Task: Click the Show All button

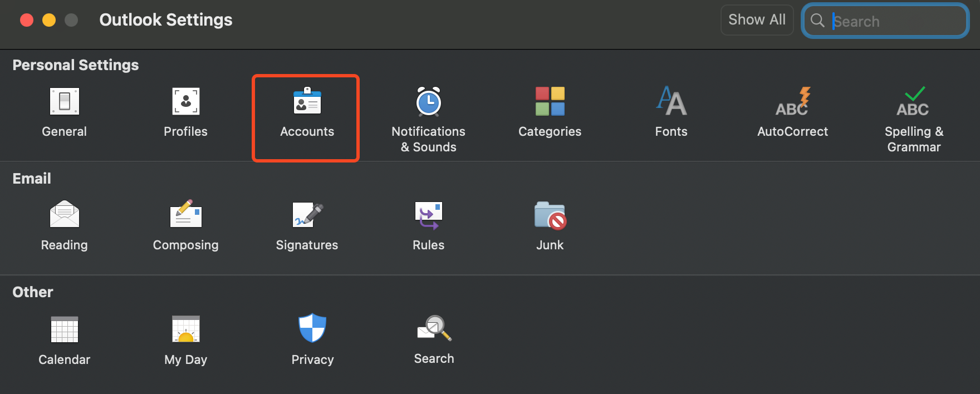Action: point(757,20)
